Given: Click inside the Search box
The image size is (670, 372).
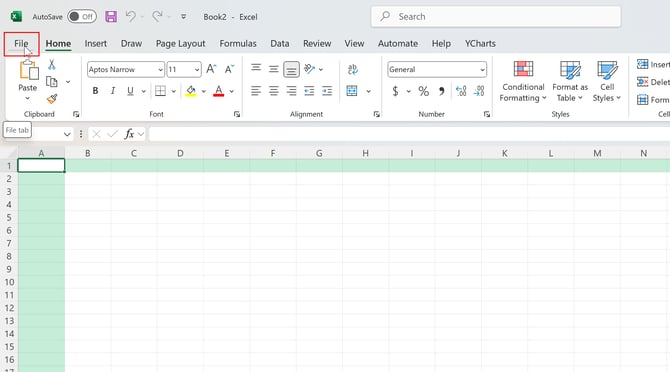Looking at the screenshot, I should (496, 17).
